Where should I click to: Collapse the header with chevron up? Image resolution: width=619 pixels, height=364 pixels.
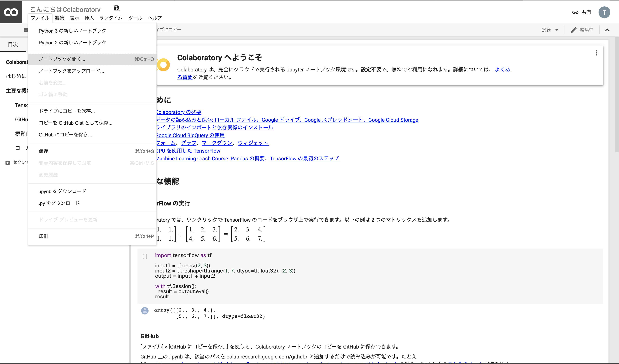pos(607,30)
